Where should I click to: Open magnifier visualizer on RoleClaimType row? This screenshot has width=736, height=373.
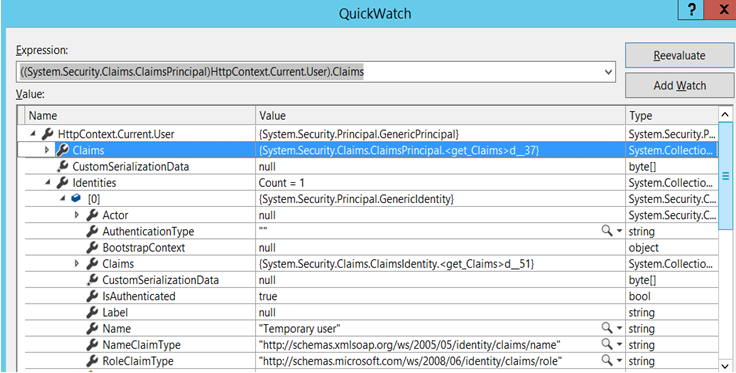coord(607,360)
